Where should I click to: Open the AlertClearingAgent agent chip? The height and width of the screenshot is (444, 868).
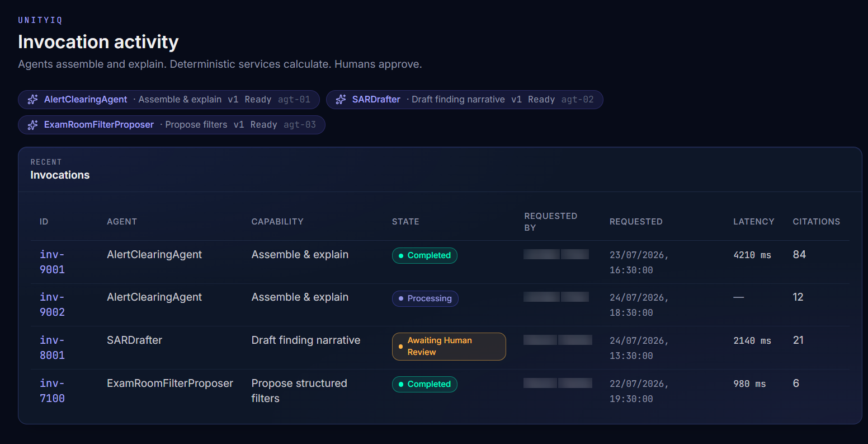[169, 100]
